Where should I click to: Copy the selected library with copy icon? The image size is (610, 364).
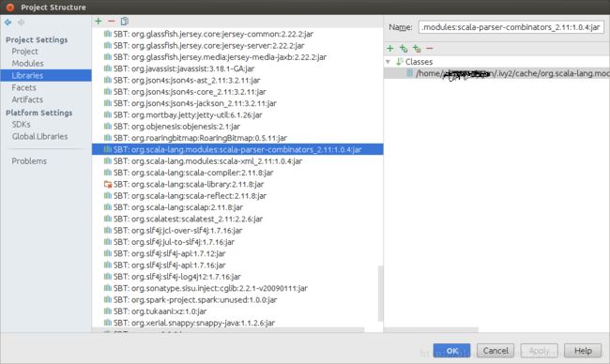125,21
